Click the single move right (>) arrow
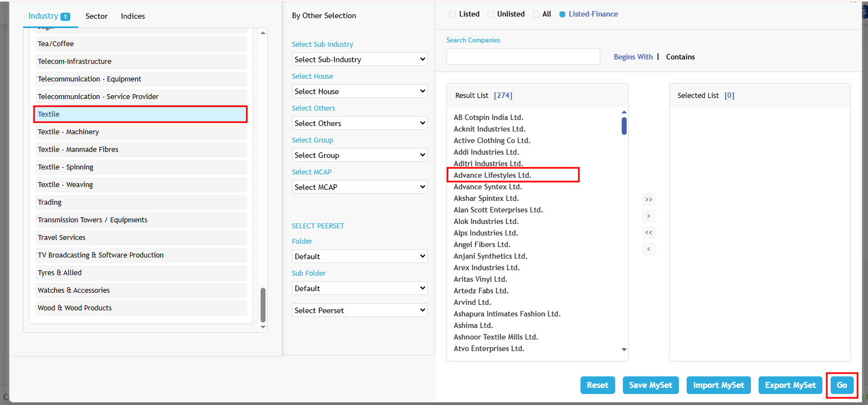 649,216
